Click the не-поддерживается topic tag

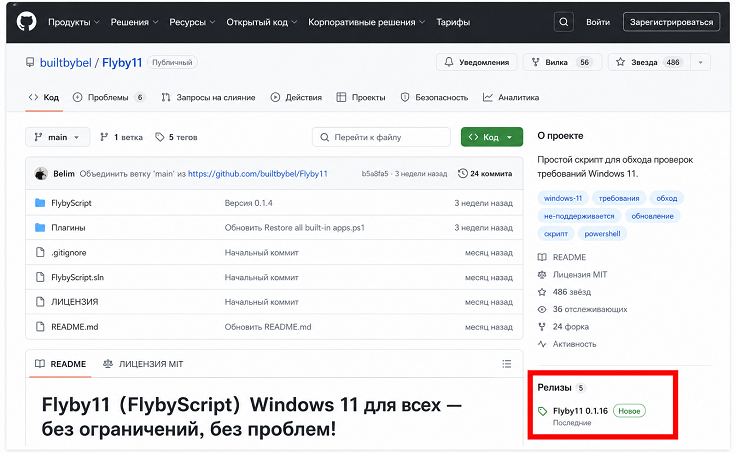(x=579, y=216)
